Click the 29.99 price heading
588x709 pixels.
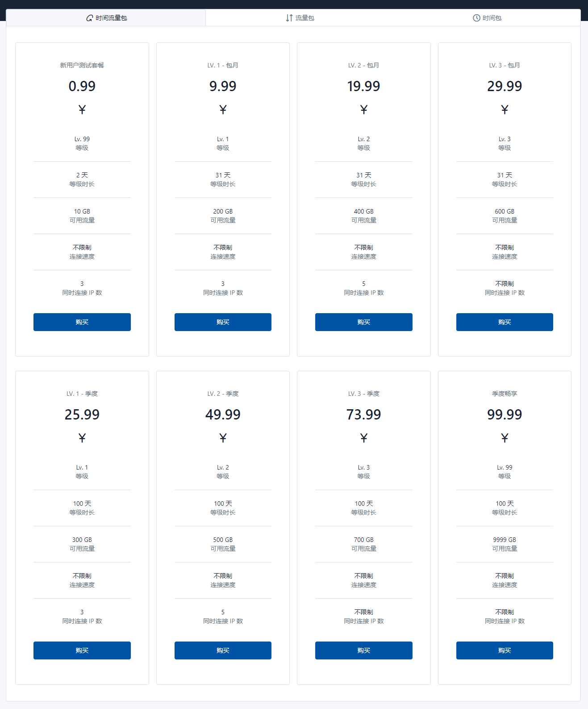(x=505, y=86)
